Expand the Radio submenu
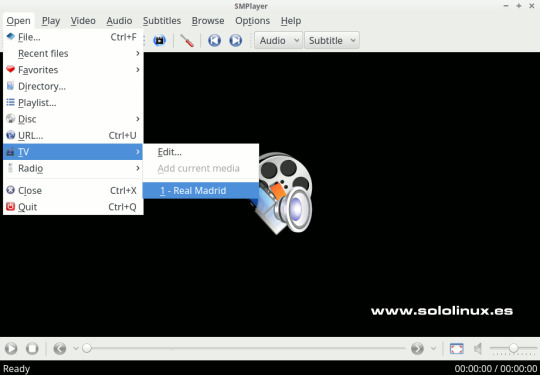Screen dimensions: 540x375 73,168
